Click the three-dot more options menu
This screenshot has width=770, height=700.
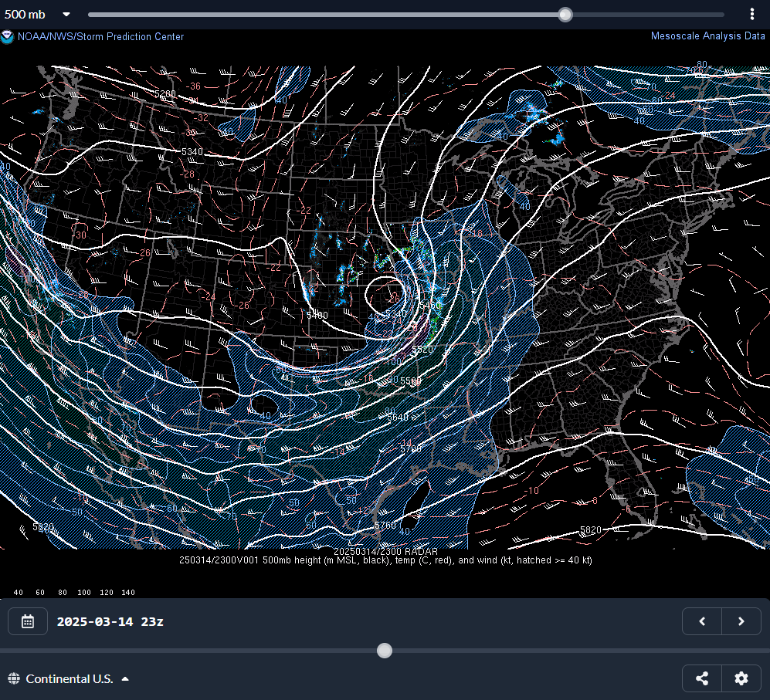[751, 14]
